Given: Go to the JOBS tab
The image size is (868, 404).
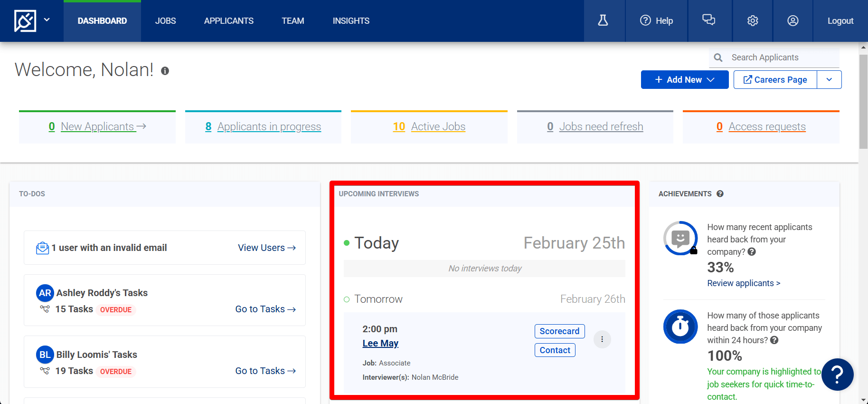Looking at the screenshot, I should click(x=165, y=21).
